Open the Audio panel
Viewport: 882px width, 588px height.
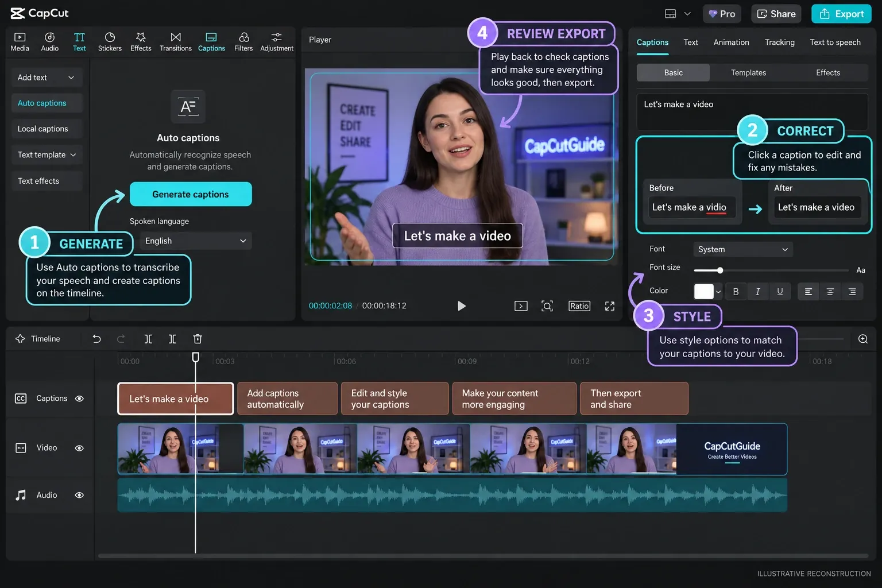pyautogui.click(x=49, y=42)
